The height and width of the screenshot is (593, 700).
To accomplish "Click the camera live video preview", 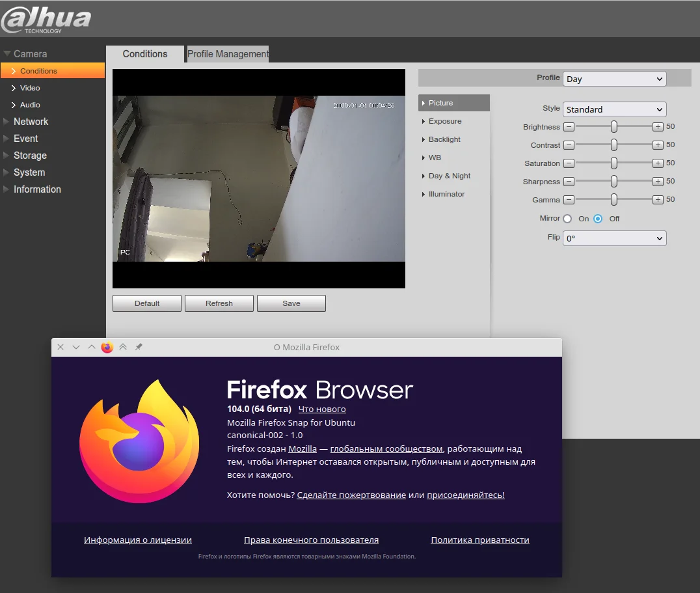I will click(x=259, y=178).
